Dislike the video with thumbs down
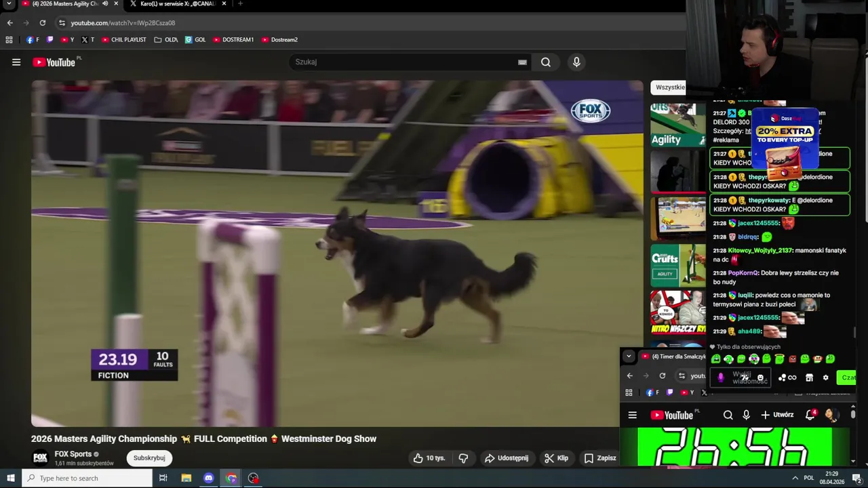 (463, 458)
